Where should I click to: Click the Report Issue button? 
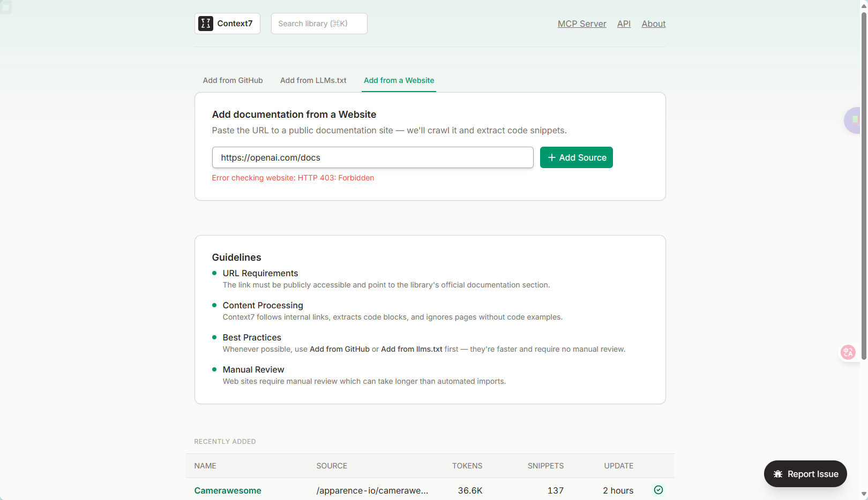point(805,474)
